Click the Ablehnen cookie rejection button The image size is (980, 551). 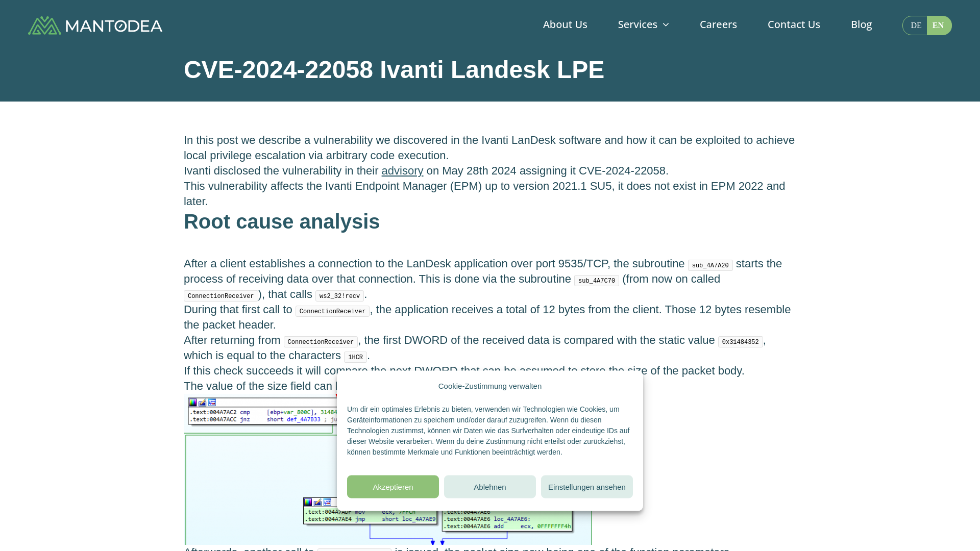coord(490,486)
